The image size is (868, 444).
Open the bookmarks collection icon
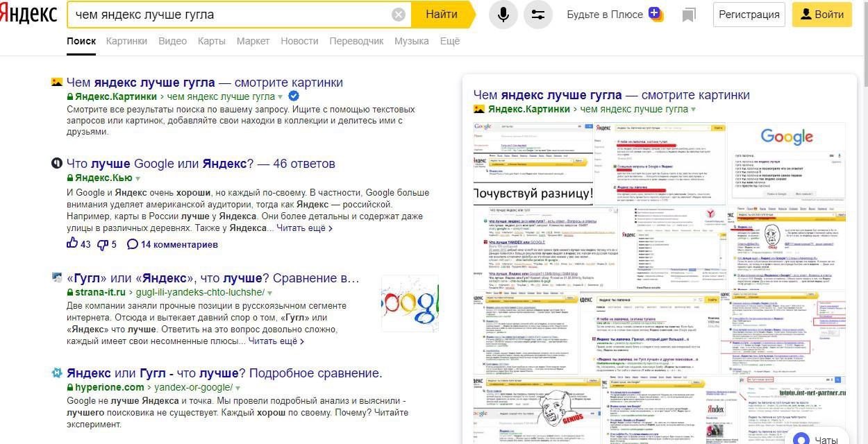[x=689, y=15]
